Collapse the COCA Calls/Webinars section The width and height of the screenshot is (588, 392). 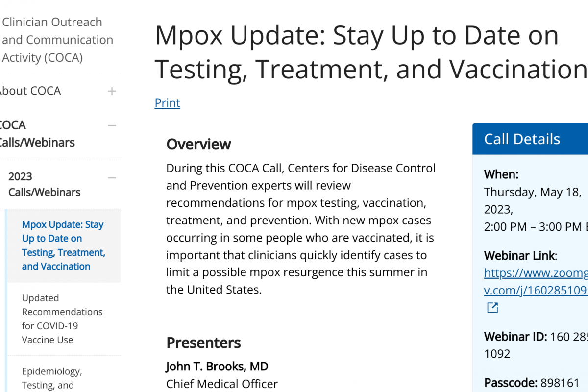pos(112,126)
